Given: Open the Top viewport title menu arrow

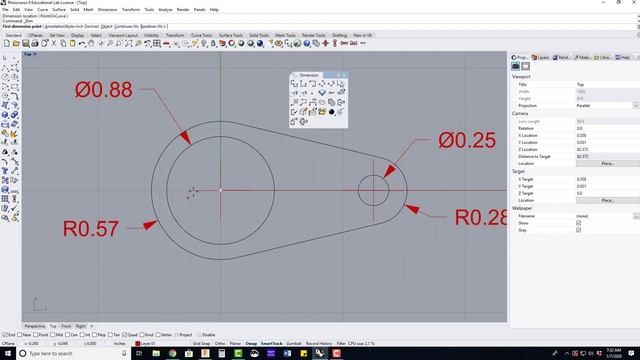Looking at the screenshot, I should pos(35,54).
